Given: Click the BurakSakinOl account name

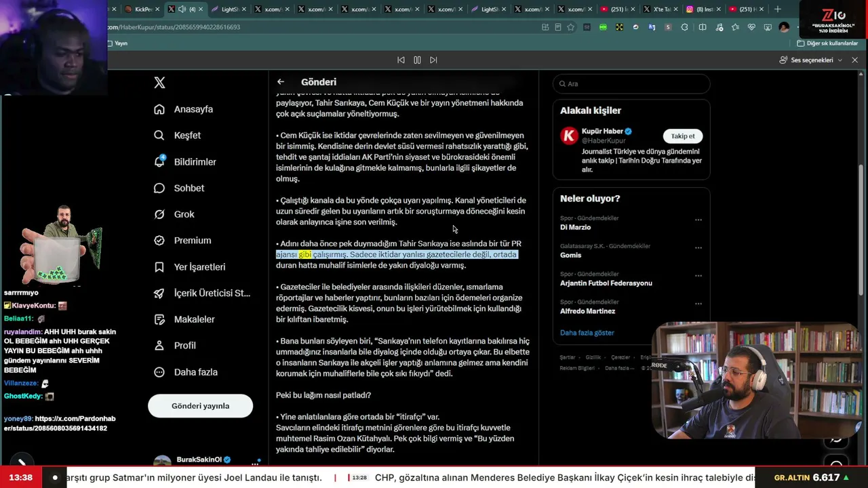Looking at the screenshot, I should point(199,460).
